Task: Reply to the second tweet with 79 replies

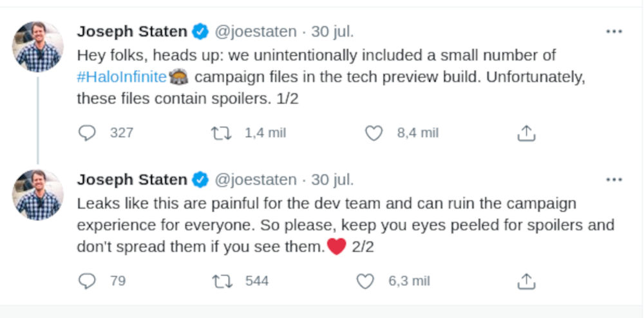Action: (x=87, y=281)
